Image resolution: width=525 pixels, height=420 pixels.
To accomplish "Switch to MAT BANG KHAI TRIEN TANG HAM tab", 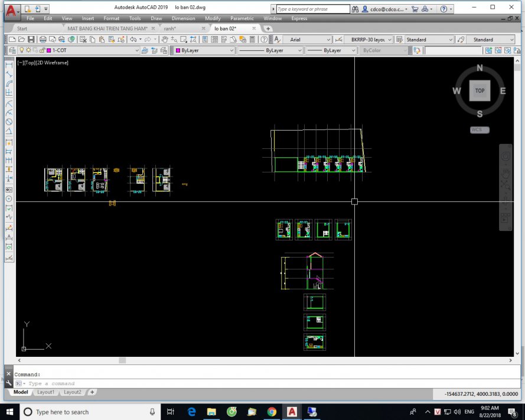I will tap(107, 28).
